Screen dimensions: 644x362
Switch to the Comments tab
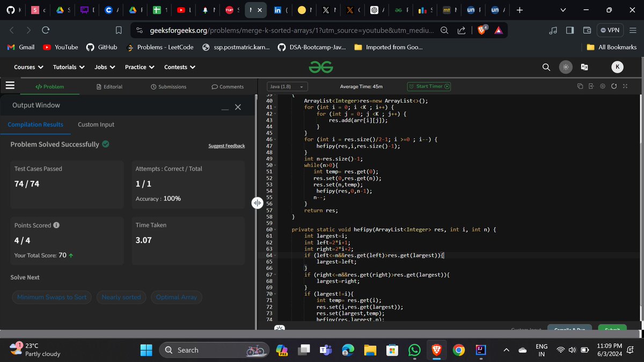click(228, 86)
